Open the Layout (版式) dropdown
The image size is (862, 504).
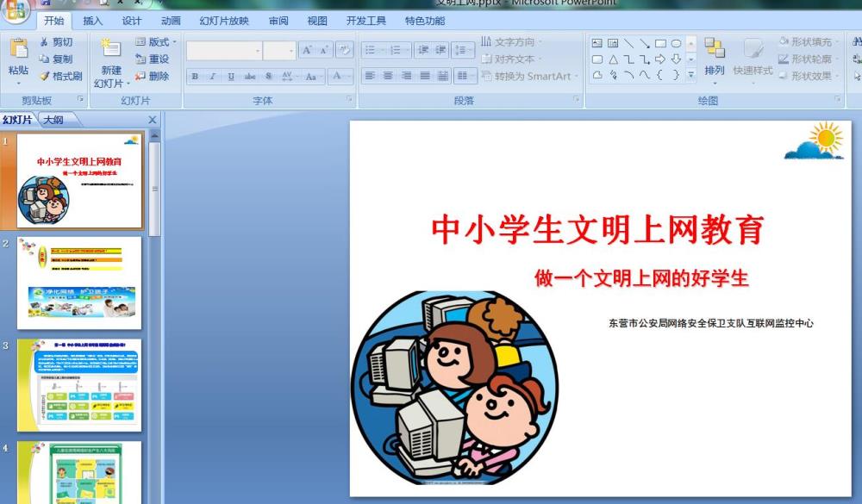click(156, 41)
